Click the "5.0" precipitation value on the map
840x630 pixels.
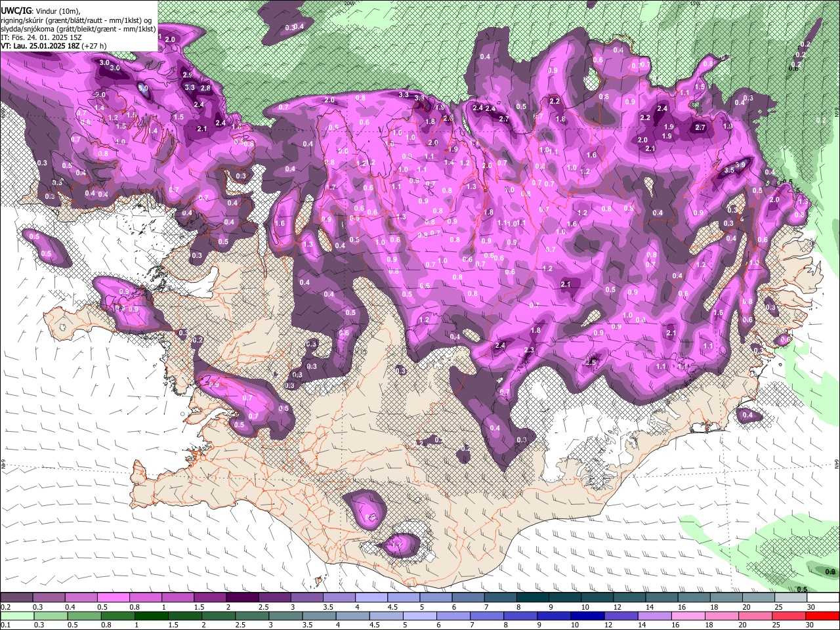point(143,88)
